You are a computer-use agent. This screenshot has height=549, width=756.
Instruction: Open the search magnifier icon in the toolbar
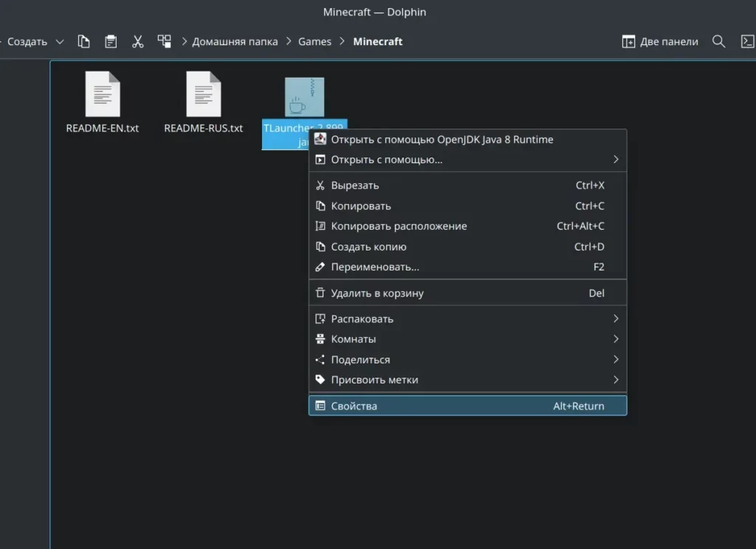[x=719, y=41]
